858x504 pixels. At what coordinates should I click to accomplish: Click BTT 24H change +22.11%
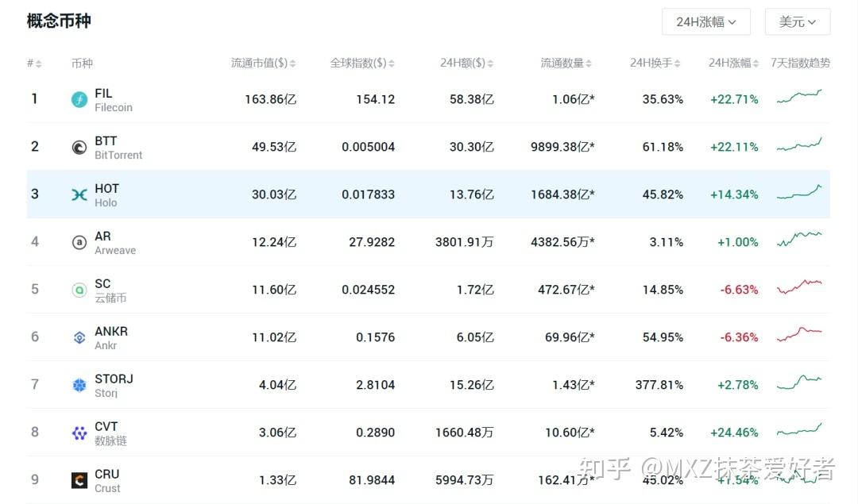click(x=734, y=147)
